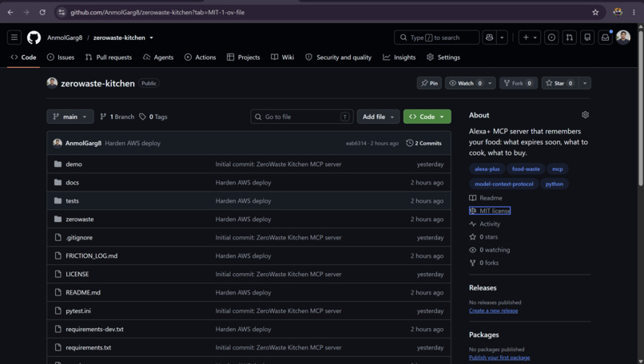Pin the zerowaste-kitchen repository
This screenshot has width=644, height=364.
(429, 83)
